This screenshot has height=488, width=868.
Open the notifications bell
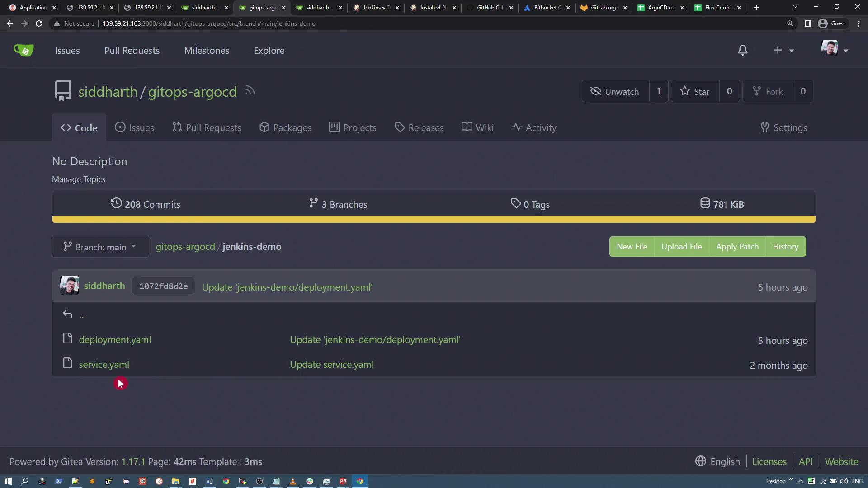(x=742, y=50)
